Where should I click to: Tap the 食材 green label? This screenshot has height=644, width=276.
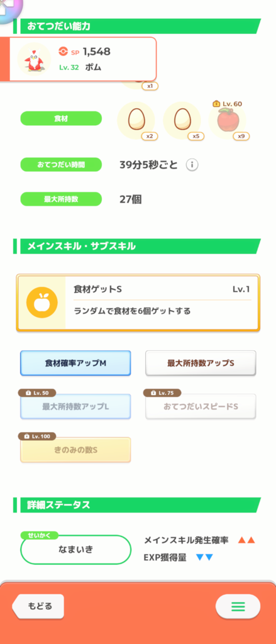(x=61, y=118)
